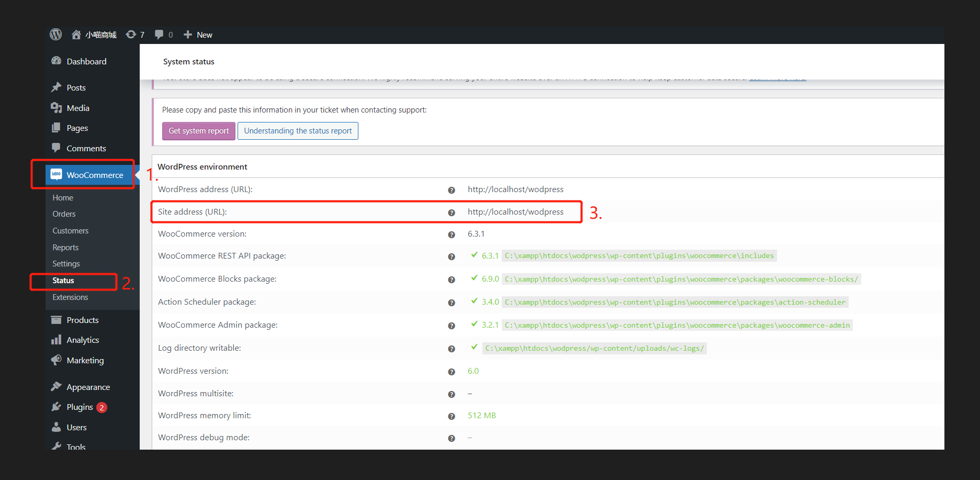Click help icon for WordPress address (URL)
Viewport: 980px width, 480px height.
pos(452,190)
